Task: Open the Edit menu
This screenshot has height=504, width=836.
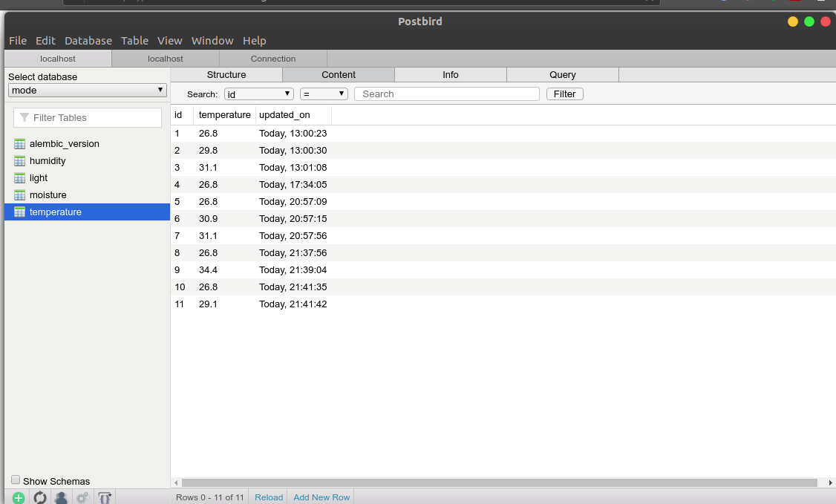Action: (45, 41)
